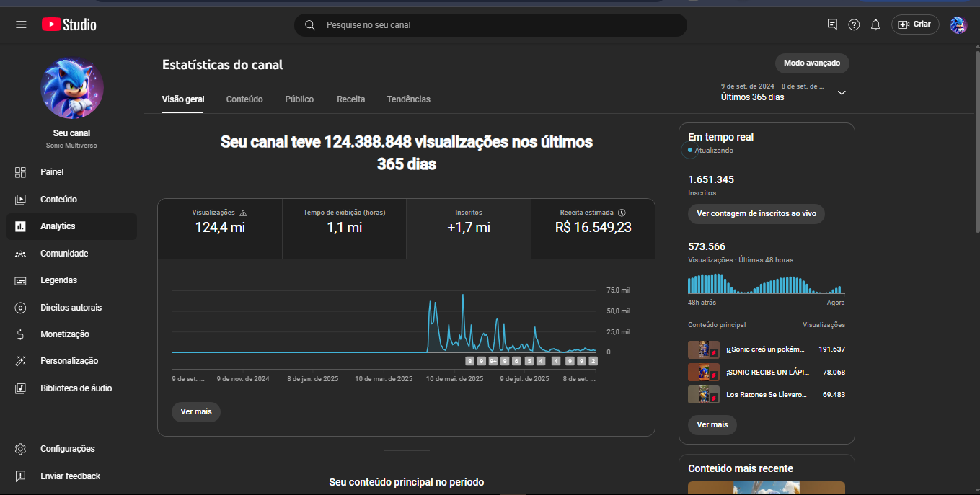Open the Criar dropdown button
This screenshot has height=495, width=980.
click(x=915, y=24)
